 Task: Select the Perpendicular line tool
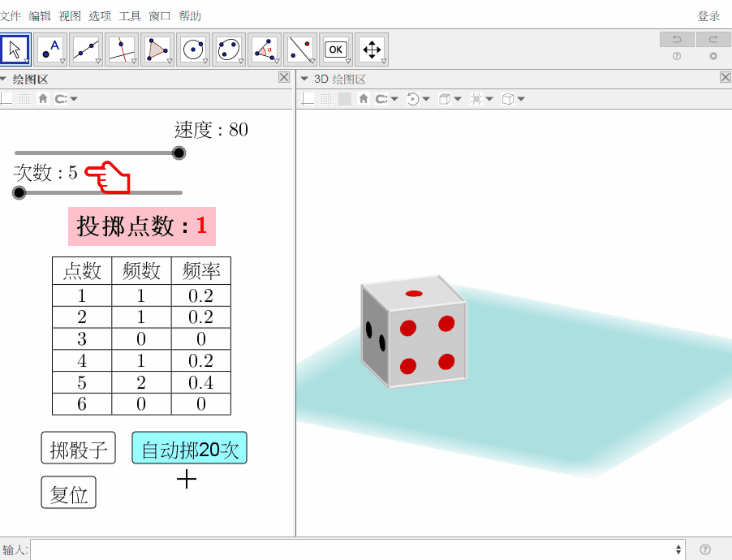pos(122,49)
